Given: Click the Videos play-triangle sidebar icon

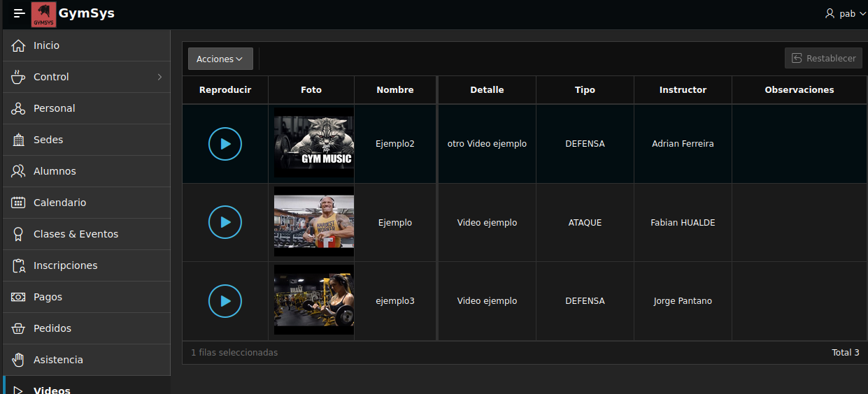Looking at the screenshot, I should 19,390.
